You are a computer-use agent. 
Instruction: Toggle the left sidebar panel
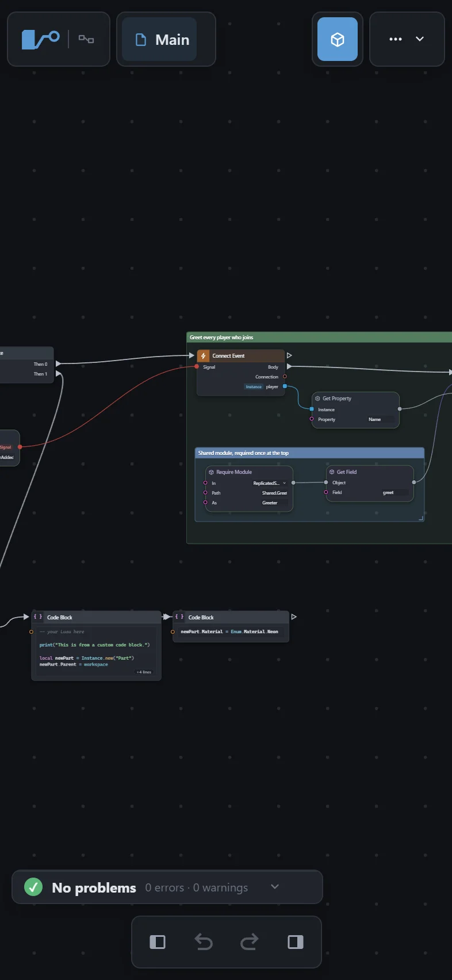coord(158,942)
